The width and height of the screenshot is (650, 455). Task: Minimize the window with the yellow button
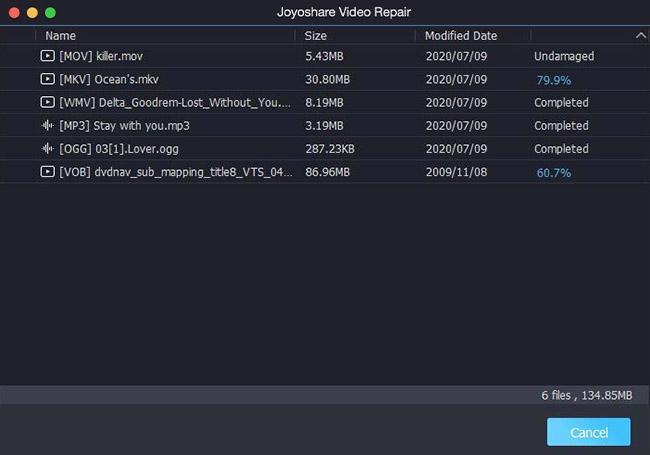point(32,13)
